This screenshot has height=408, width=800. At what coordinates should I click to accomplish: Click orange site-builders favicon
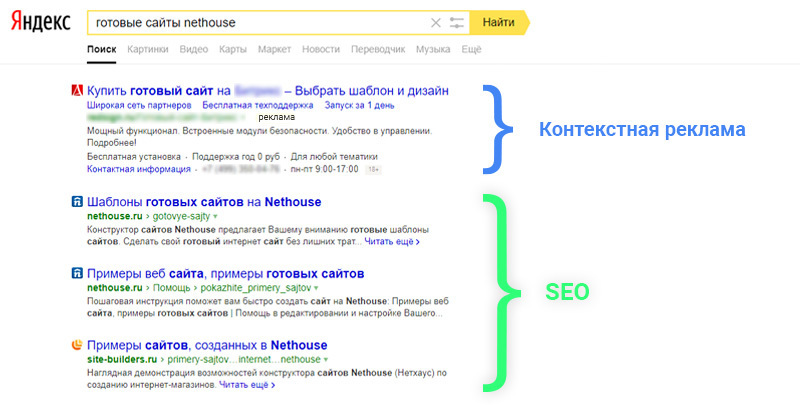point(77,345)
